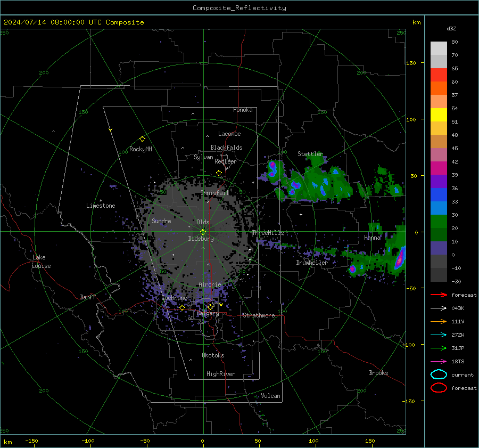The width and height of the screenshot is (479, 448).
Task: Click the red 'forecast' ellipse icon
Action: pyautogui.click(x=439, y=388)
